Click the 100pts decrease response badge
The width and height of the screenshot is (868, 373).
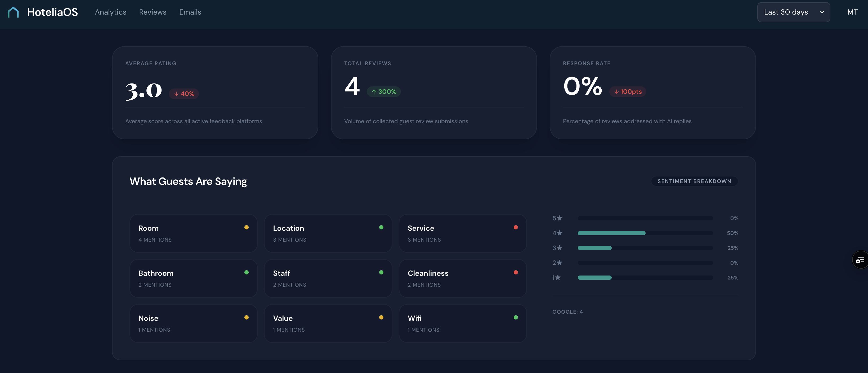point(627,91)
